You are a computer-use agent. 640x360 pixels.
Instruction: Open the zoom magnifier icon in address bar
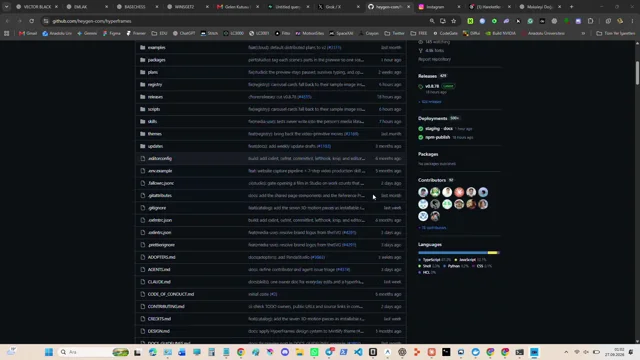click(x=432, y=21)
